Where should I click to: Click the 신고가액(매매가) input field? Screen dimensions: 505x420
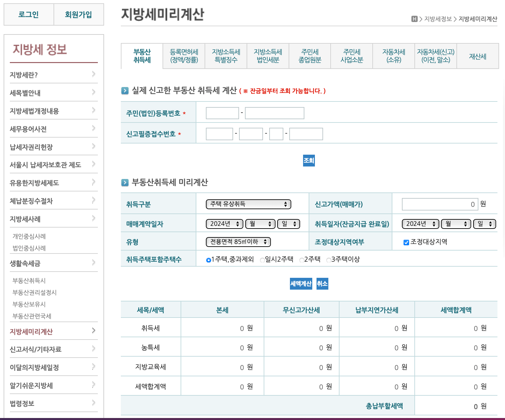pos(439,204)
